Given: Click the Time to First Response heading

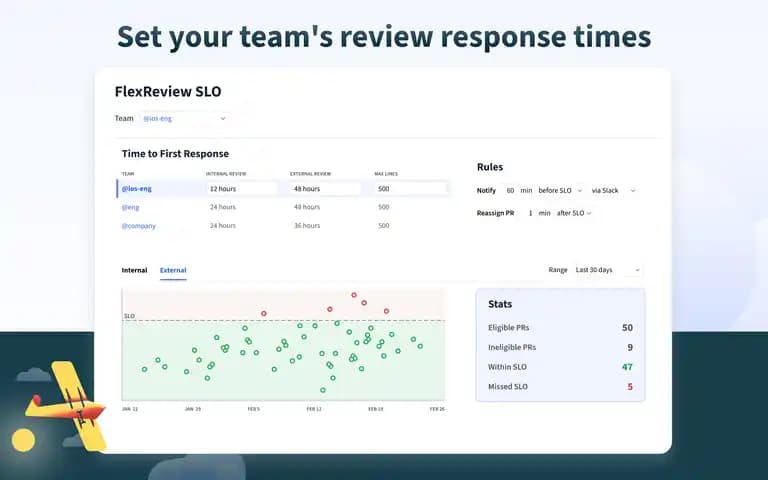Looking at the screenshot, I should [x=175, y=154].
